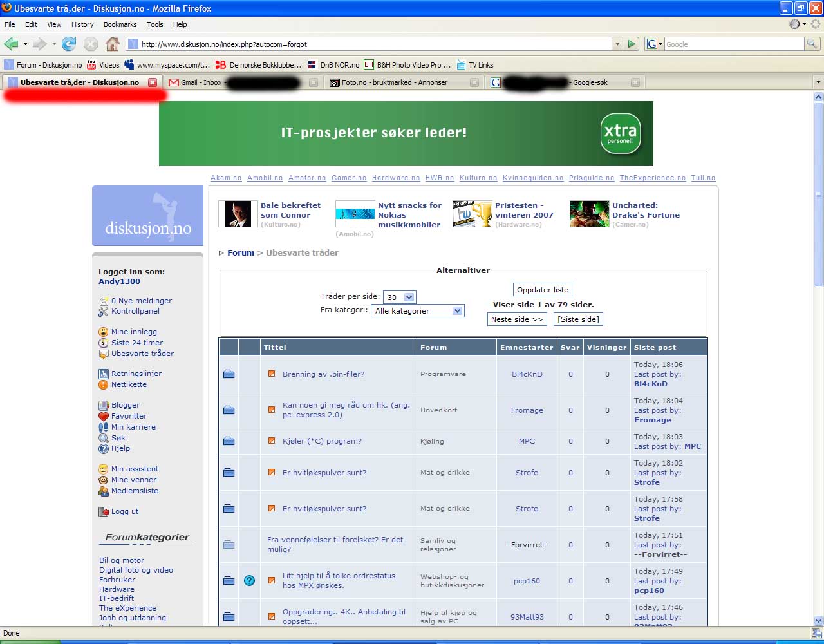This screenshot has width=824, height=644.
Task: Click the Forward navigation arrow
Action: pyautogui.click(x=39, y=44)
